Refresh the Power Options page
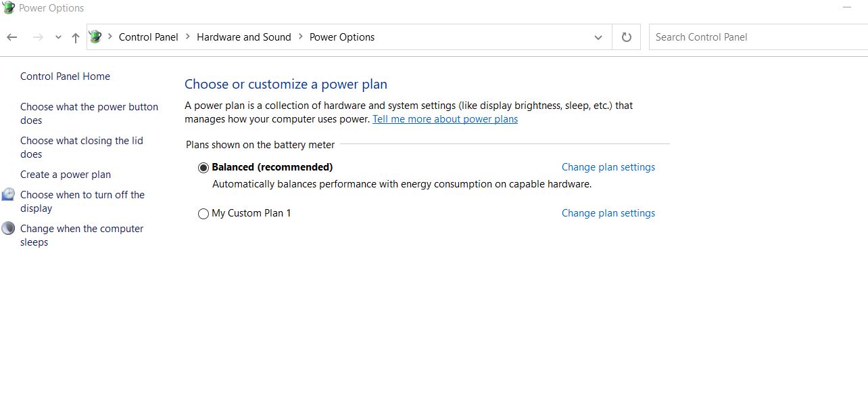868x404 pixels. [626, 37]
